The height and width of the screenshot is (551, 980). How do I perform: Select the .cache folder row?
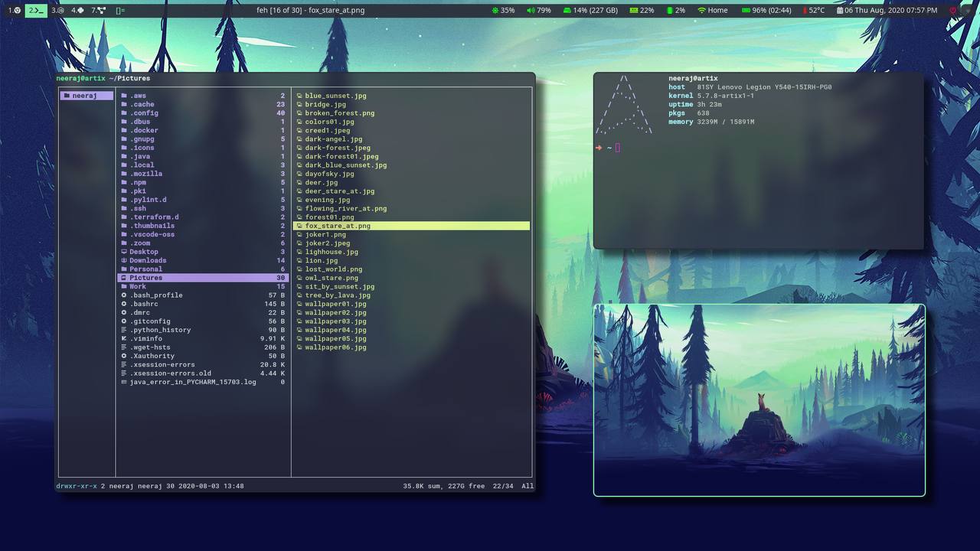click(203, 104)
